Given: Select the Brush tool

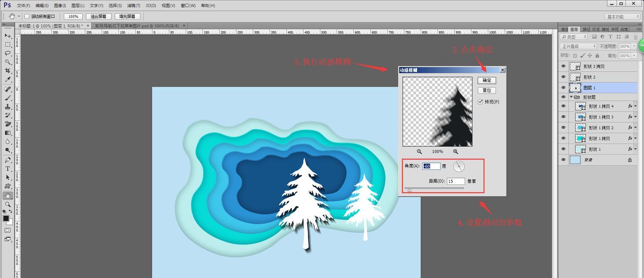Looking at the screenshot, I should pos(7,98).
